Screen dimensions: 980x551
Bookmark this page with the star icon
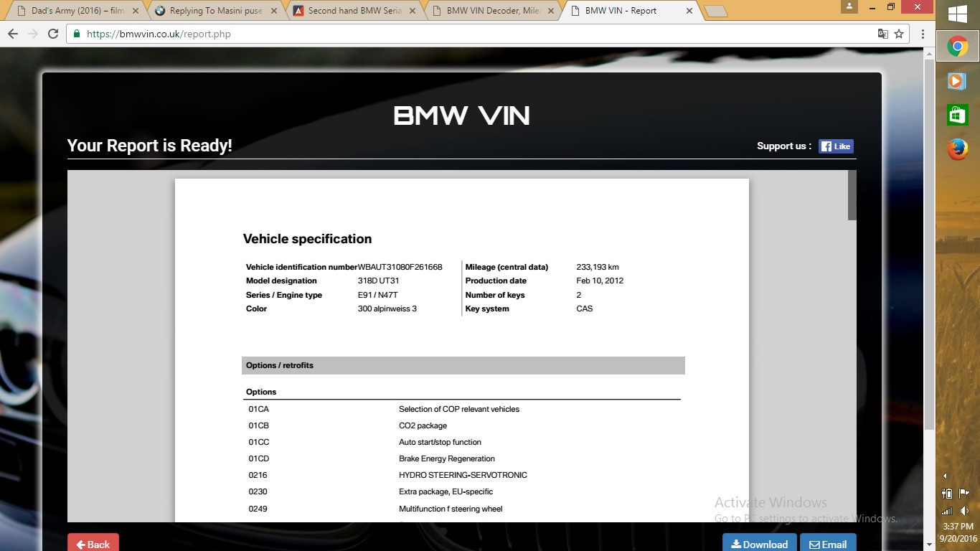899,34
